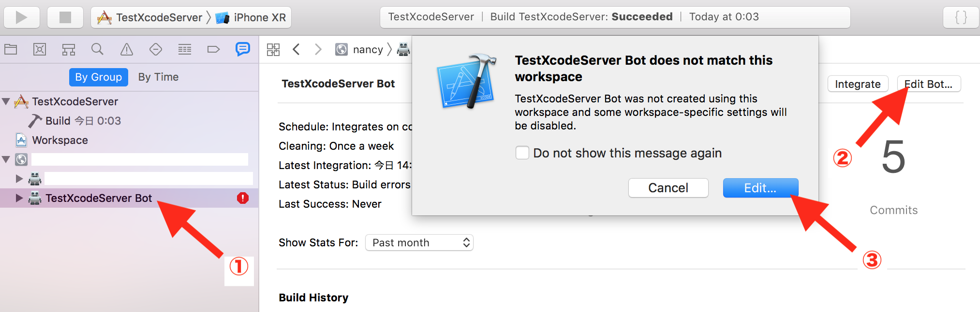This screenshot has width=980, height=312.
Task: Click the build status activity field
Action: pyautogui.click(x=615, y=17)
